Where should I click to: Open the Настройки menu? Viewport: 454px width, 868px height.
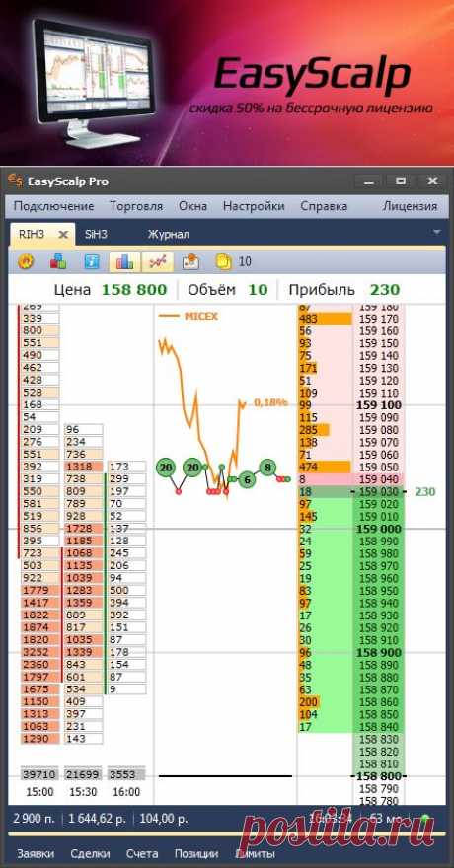coord(254,206)
